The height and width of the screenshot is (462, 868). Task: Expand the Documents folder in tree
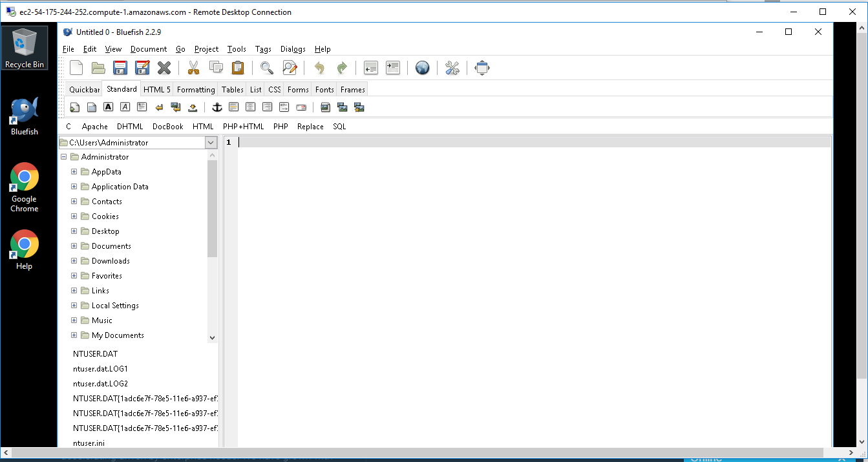[x=74, y=246]
